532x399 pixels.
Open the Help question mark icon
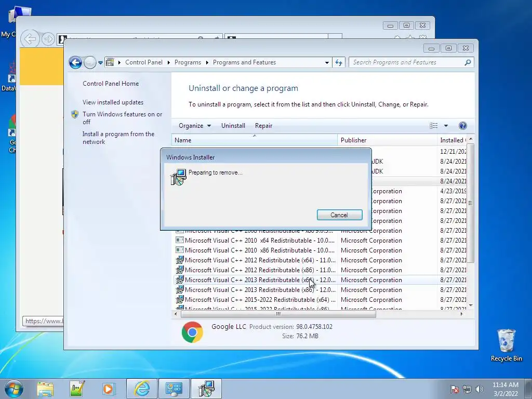point(462,126)
